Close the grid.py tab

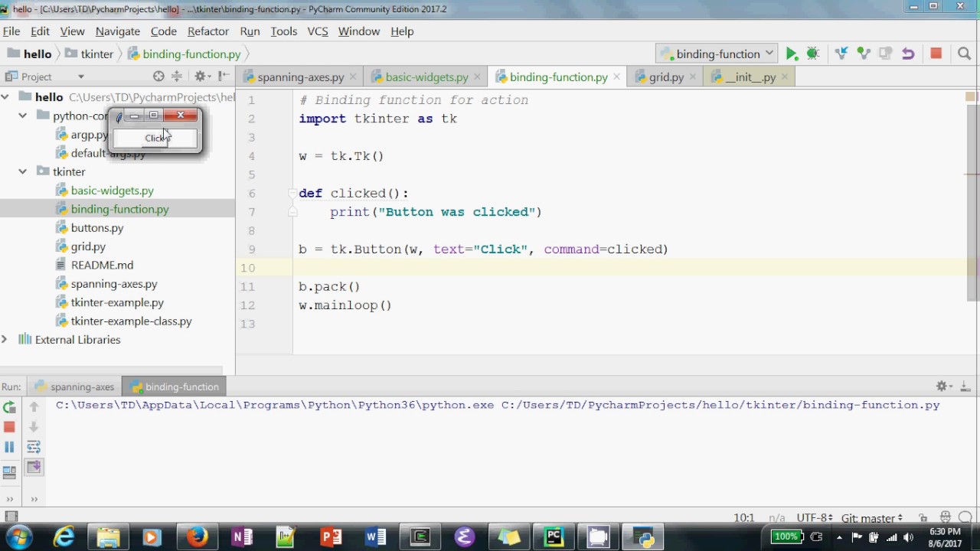pyautogui.click(x=692, y=77)
